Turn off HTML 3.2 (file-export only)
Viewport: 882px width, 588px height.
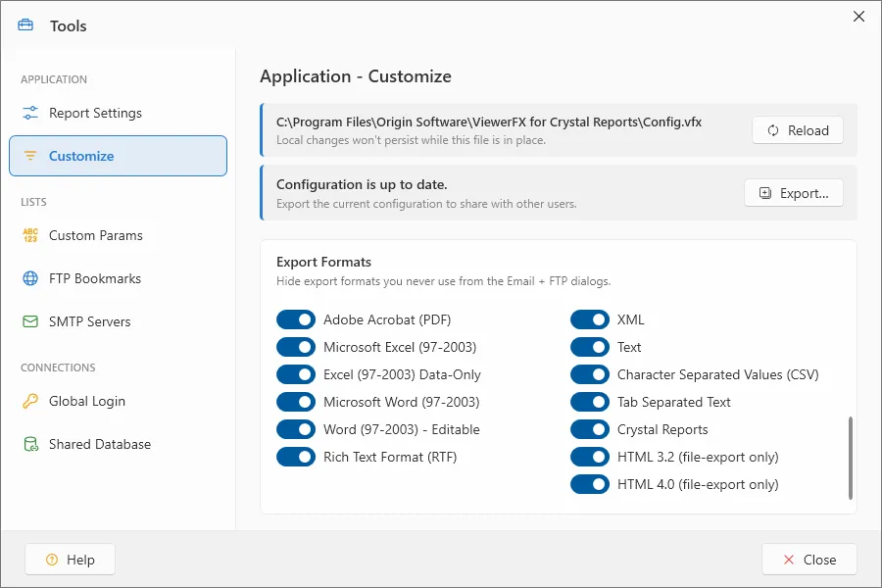click(590, 457)
